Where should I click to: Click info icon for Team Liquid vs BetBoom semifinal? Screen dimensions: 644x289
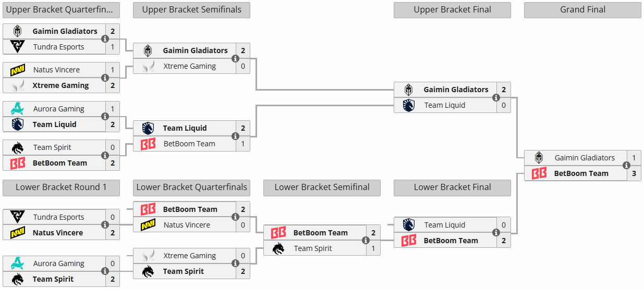(235, 136)
